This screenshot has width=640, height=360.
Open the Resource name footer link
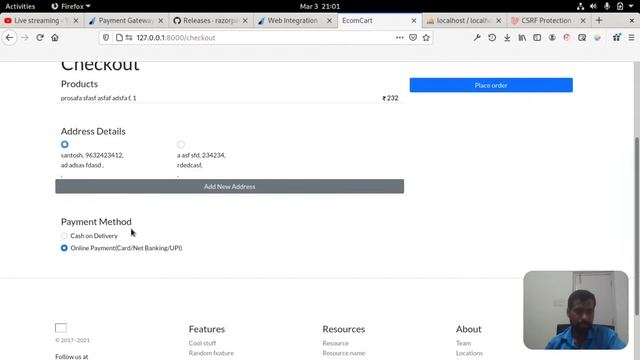(x=344, y=353)
